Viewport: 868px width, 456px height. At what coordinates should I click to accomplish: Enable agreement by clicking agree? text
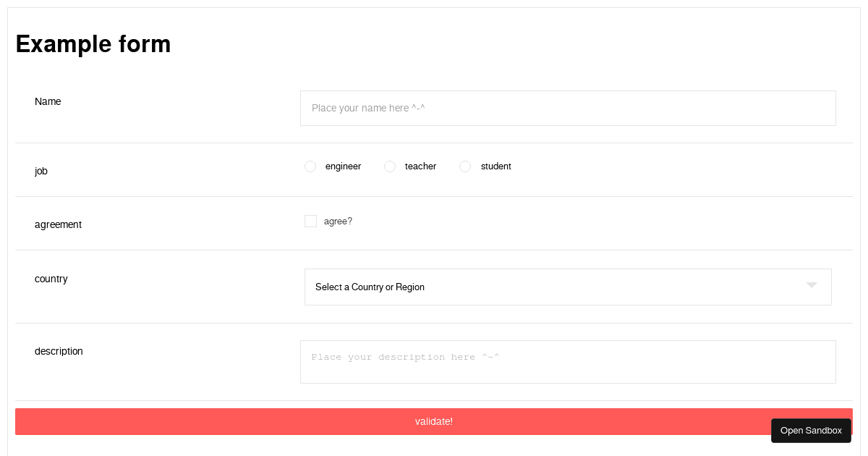point(338,221)
